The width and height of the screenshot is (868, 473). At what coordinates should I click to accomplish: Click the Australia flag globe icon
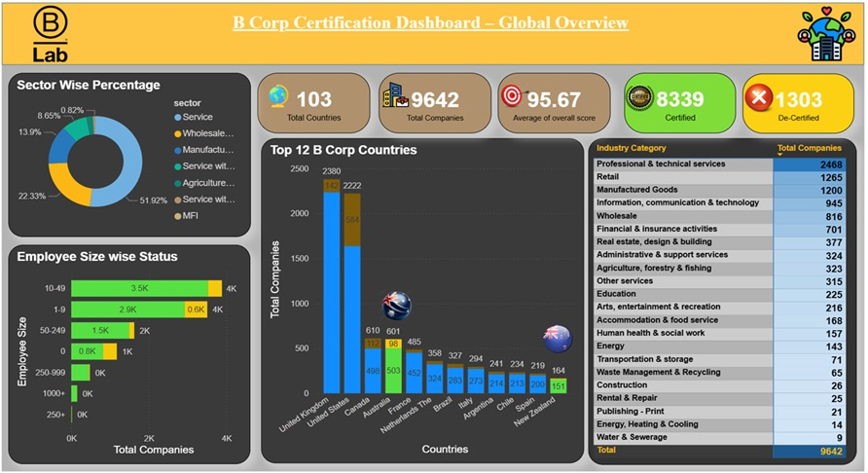point(397,305)
